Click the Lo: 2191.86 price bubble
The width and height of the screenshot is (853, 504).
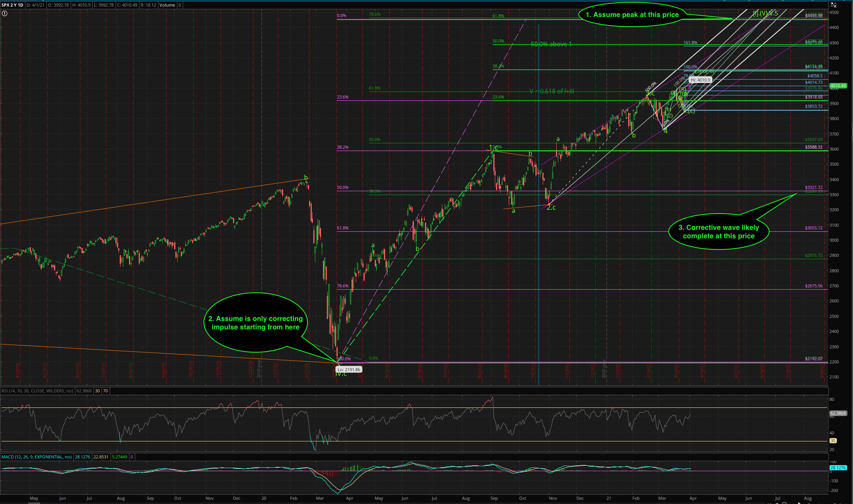(348, 370)
